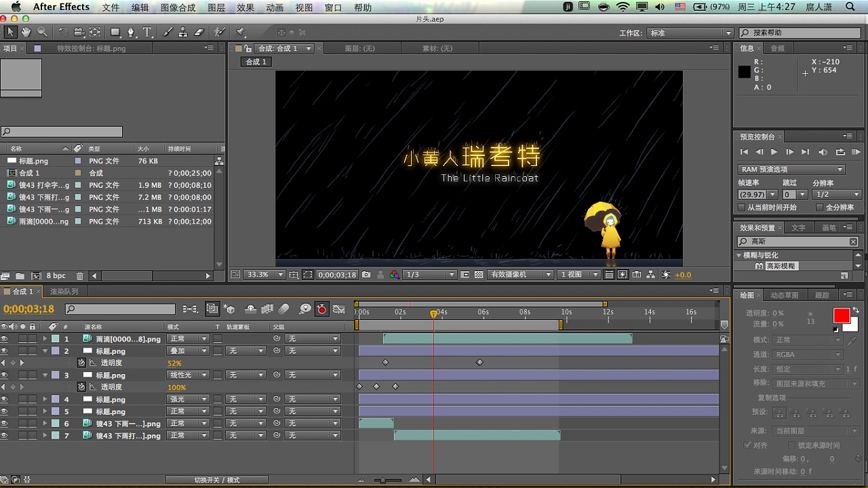Select the Eraser tool
The image size is (868, 488).
click(199, 32)
